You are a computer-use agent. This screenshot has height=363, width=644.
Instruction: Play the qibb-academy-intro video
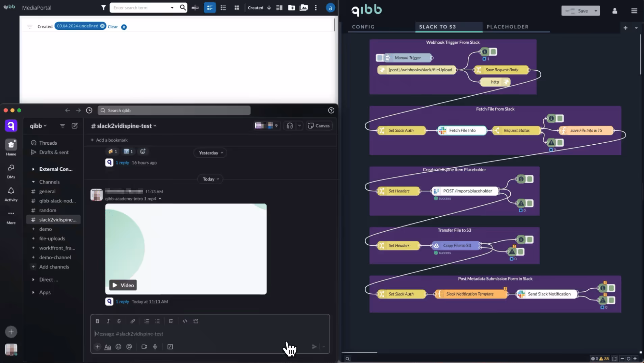[123, 285]
